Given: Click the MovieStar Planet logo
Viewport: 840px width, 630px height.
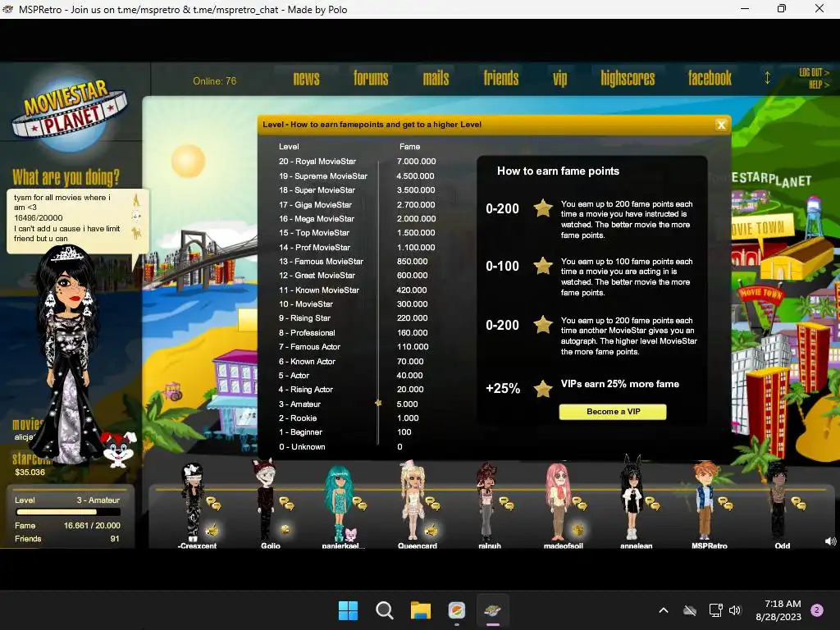Looking at the screenshot, I should (69, 115).
